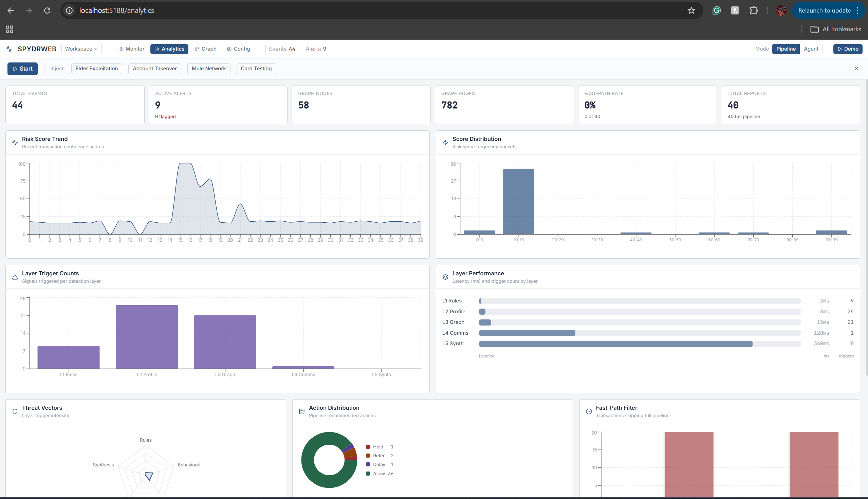Click the Action Distribution database icon
The image size is (868, 499).
(x=301, y=411)
